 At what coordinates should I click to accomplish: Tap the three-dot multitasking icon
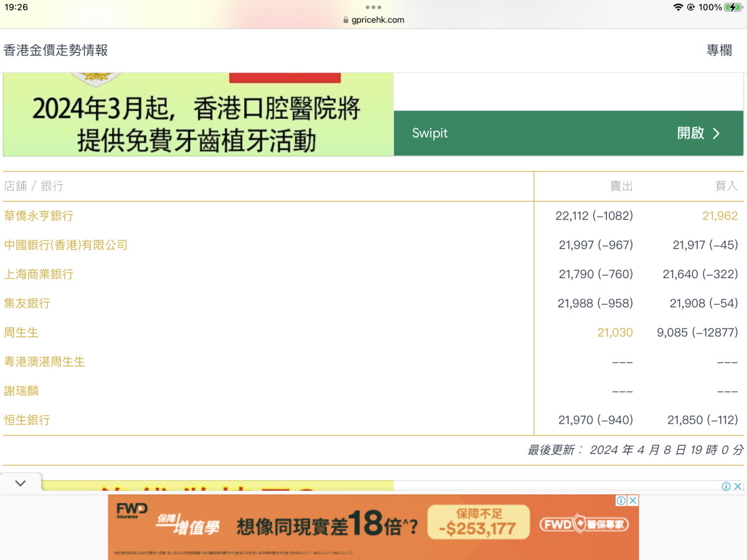tap(374, 7)
